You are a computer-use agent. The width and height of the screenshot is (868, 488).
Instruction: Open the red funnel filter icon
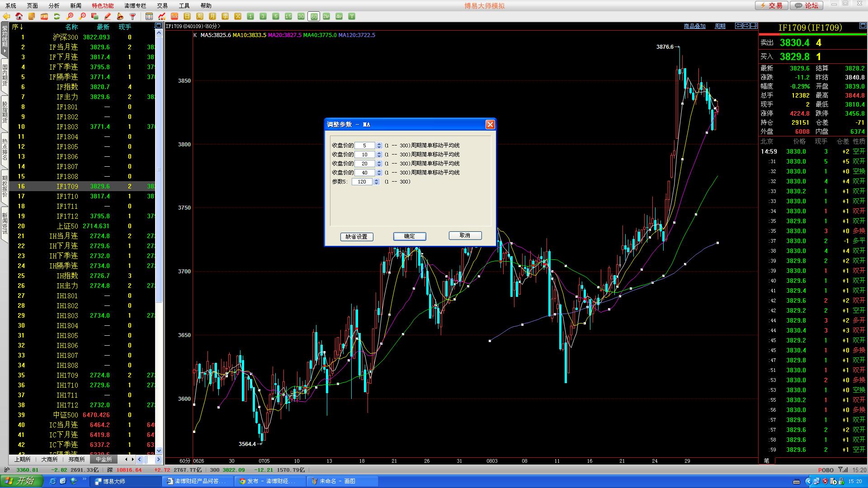[x=132, y=16]
